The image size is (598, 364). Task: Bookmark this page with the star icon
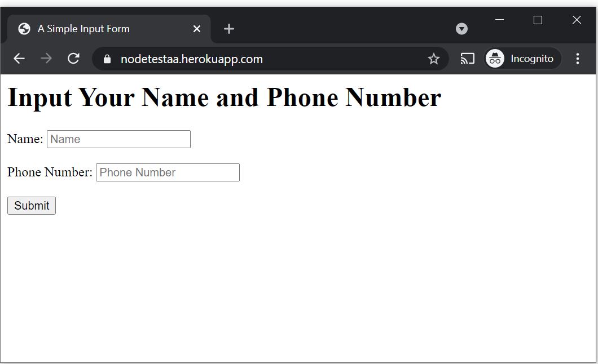434,59
